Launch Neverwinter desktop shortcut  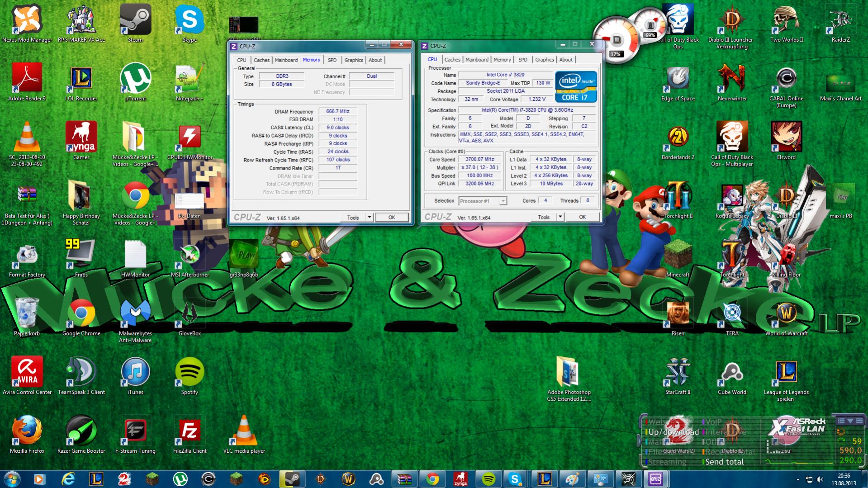point(732,82)
